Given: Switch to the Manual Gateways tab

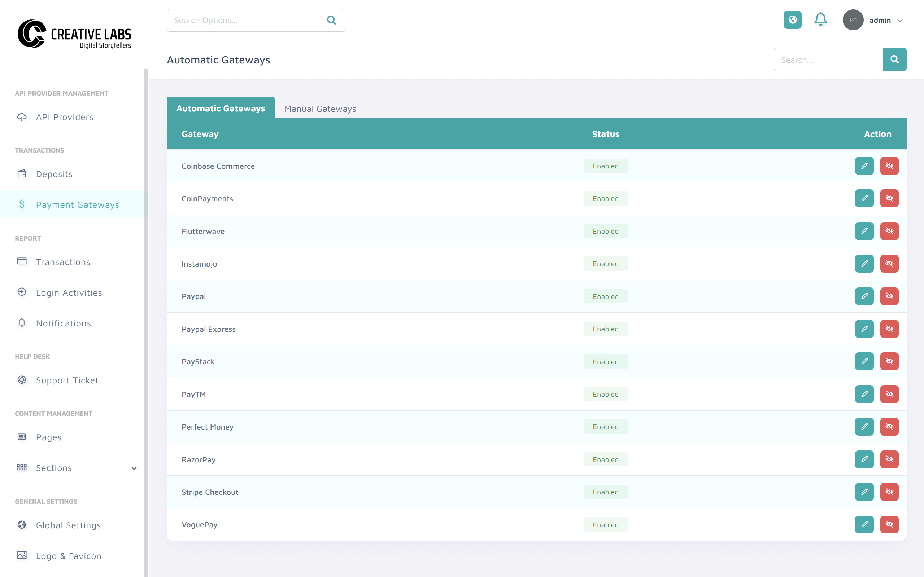Looking at the screenshot, I should click(x=320, y=109).
